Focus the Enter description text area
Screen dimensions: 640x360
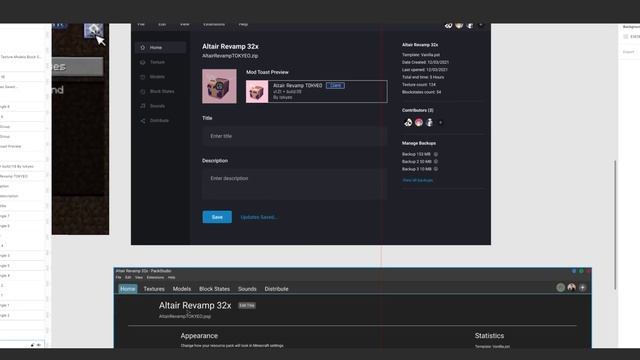point(294,184)
